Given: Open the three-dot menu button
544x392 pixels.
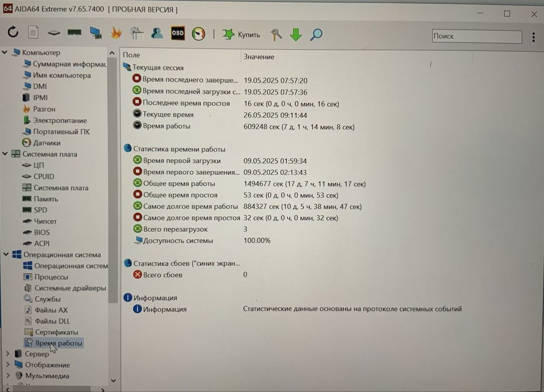Looking at the screenshot, I should [x=533, y=37].
